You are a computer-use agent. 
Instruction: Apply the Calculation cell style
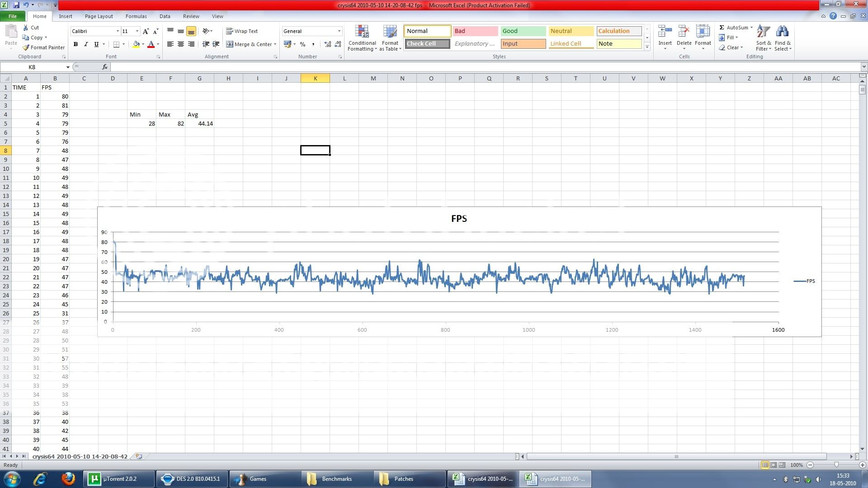(x=619, y=31)
